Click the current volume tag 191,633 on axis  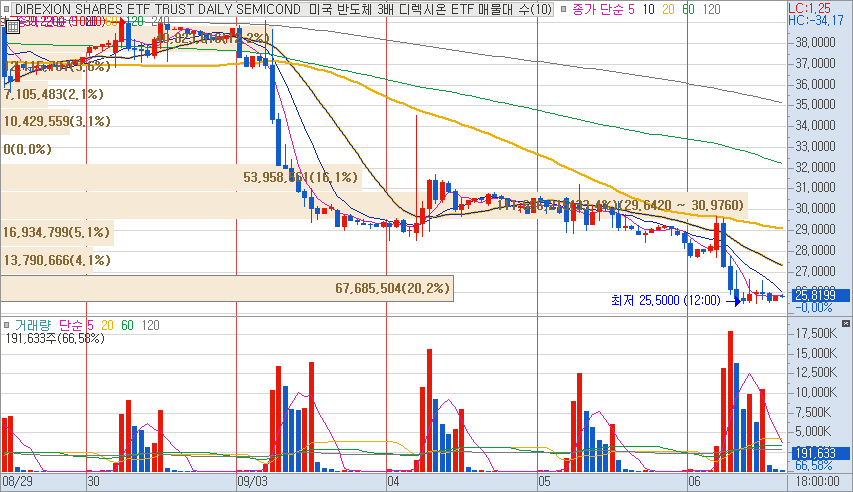pos(819,453)
